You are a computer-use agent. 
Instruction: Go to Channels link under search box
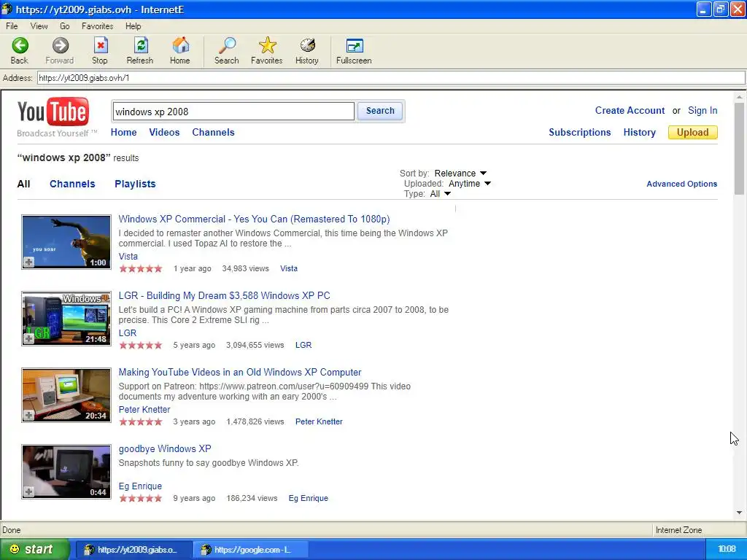tap(214, 133)
